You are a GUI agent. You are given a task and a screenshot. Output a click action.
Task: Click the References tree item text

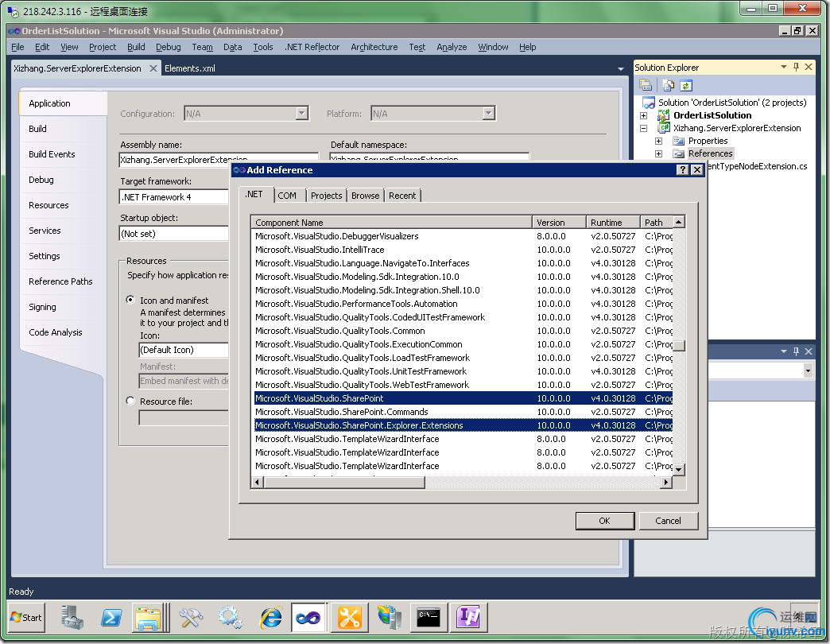pyautogui.click(x=711, y=153)
